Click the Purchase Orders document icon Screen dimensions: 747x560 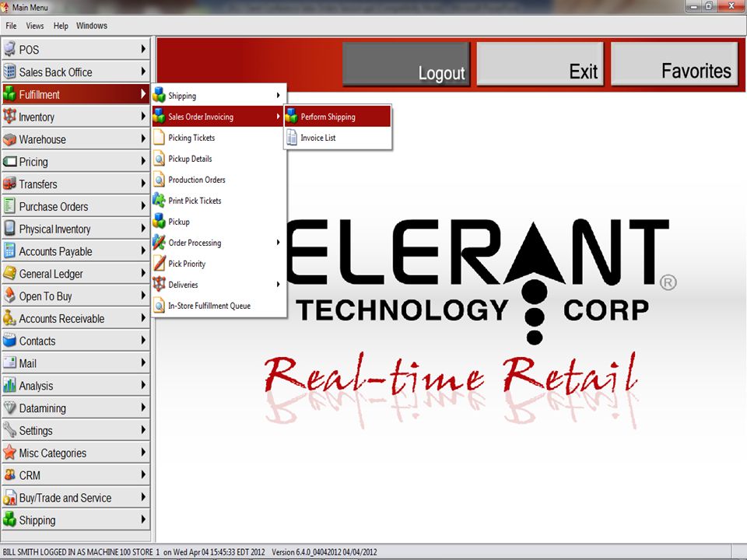(9, 206)
